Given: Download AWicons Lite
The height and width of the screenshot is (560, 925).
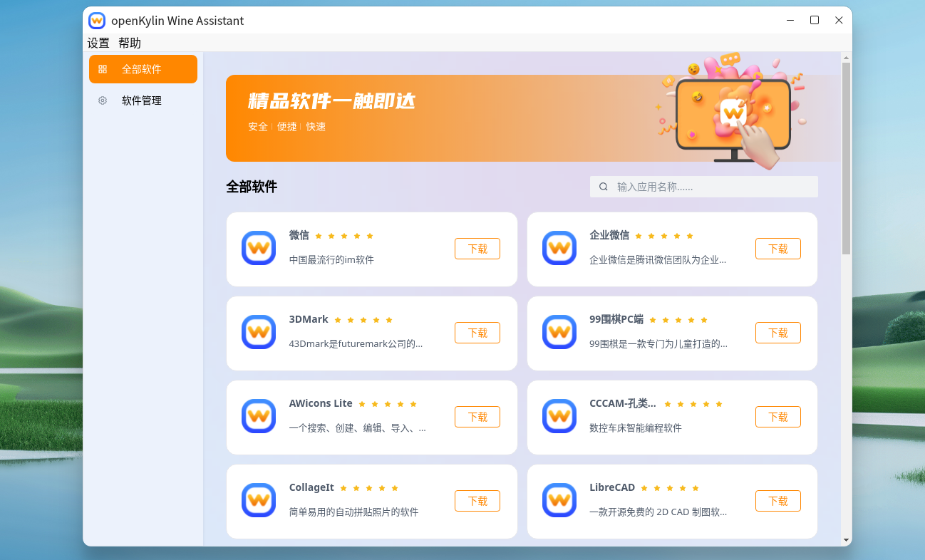Looking at the screenshot, I should (x=477, y=417).
